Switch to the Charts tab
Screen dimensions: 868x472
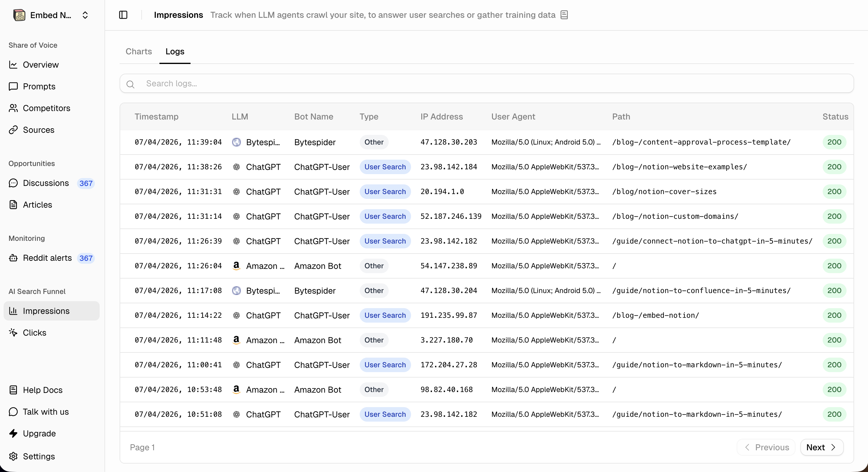click(139, 51)
